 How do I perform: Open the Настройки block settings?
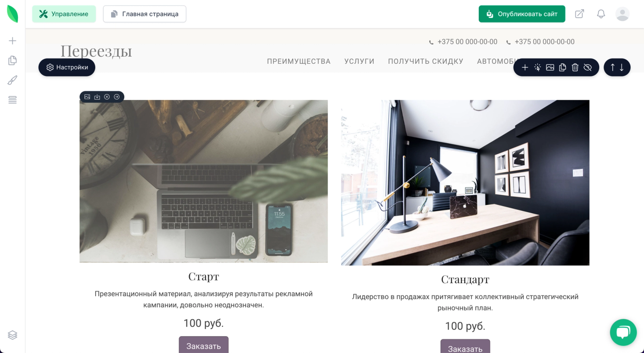67,67
